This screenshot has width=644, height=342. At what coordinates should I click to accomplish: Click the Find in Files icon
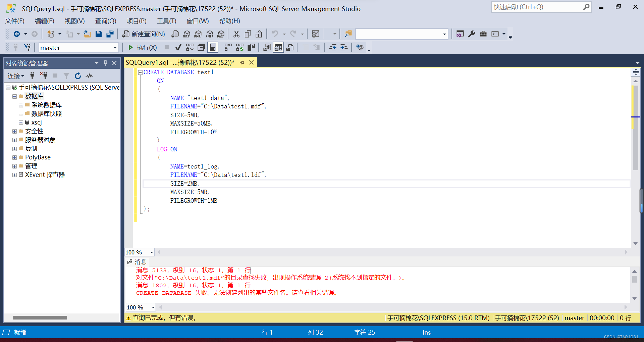click(x=348, y=34)
